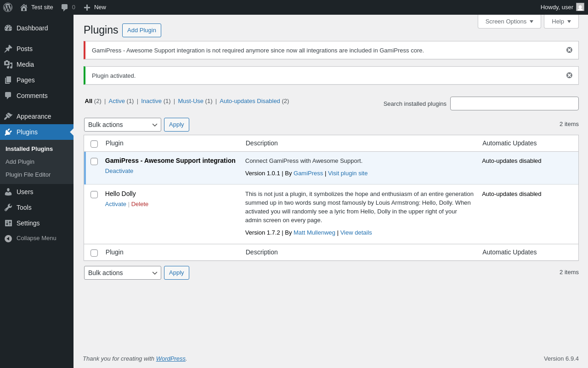The height and width of the screenshot is (368, 588).
Task: Expand the Screen Options panel
Action: 509,21
